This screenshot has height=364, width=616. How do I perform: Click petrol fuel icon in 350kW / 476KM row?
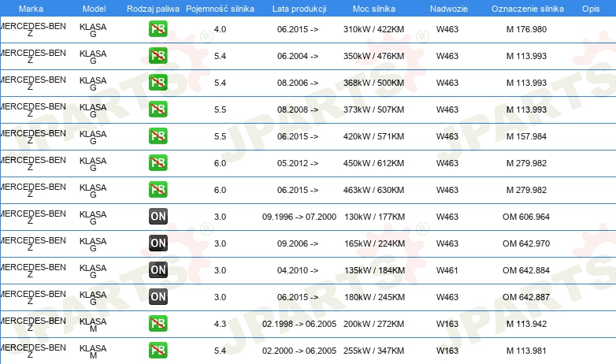tap(158, 56)
